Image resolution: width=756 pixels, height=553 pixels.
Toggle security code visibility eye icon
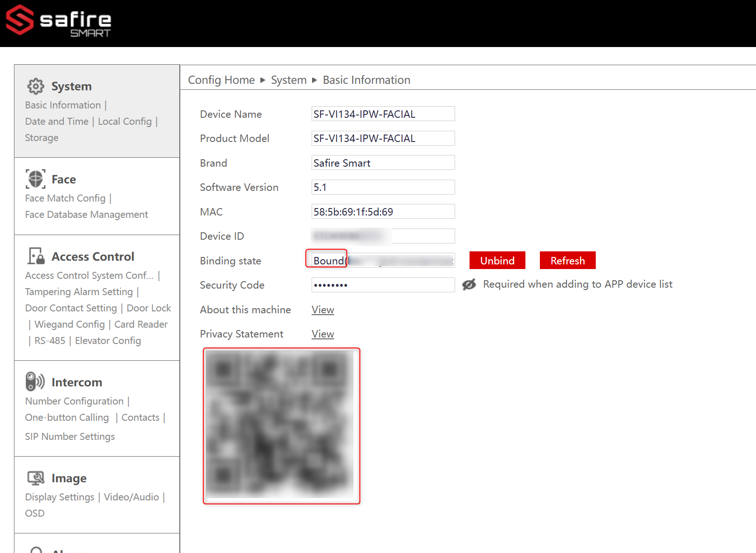coord(469,284)
